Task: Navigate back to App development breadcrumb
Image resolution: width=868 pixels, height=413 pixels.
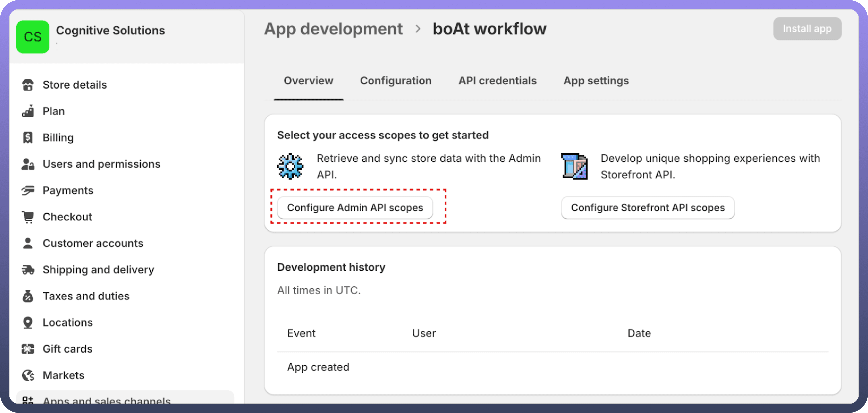Action: [333, 29]
